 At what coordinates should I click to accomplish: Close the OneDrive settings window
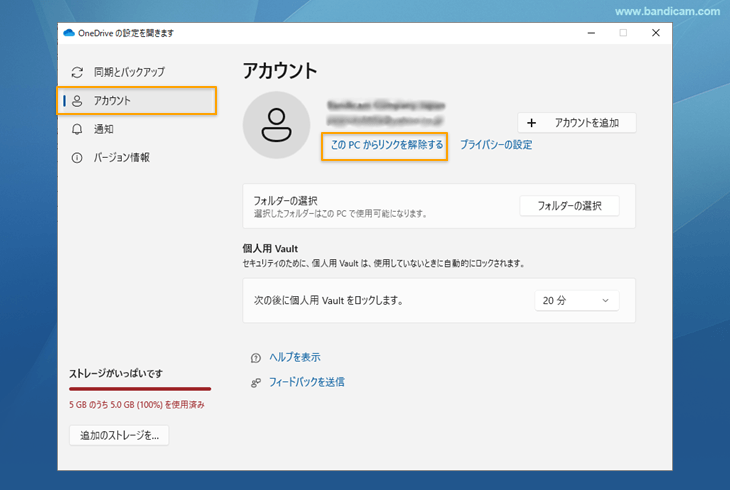point(656,33)
